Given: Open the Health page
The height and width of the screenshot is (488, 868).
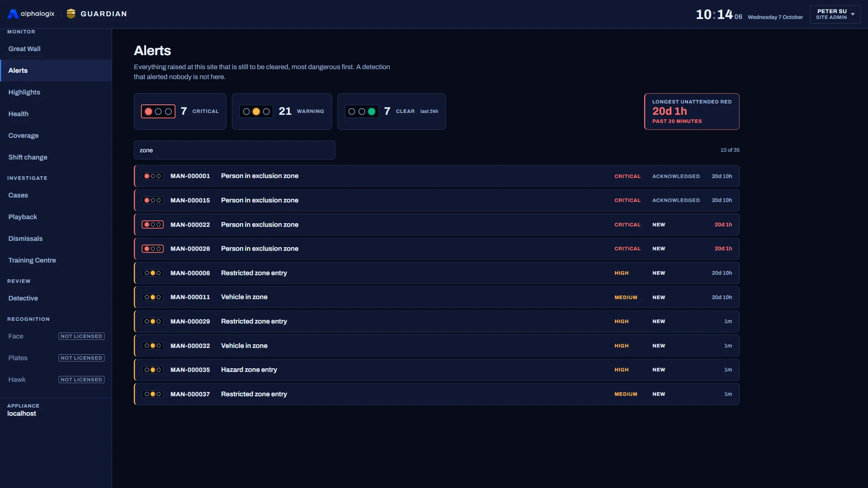Looking at the screenshot, I should [56, 114].
